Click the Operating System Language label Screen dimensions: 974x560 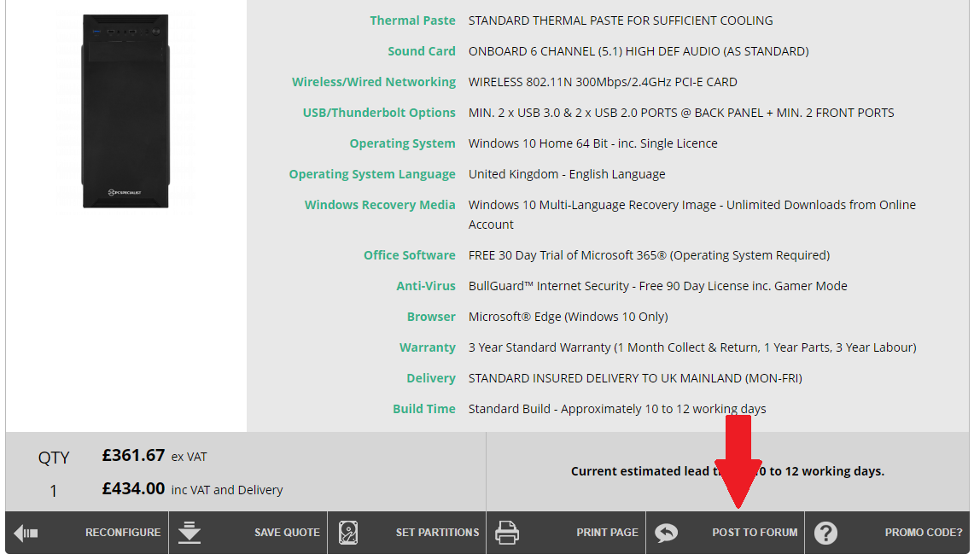372,174
